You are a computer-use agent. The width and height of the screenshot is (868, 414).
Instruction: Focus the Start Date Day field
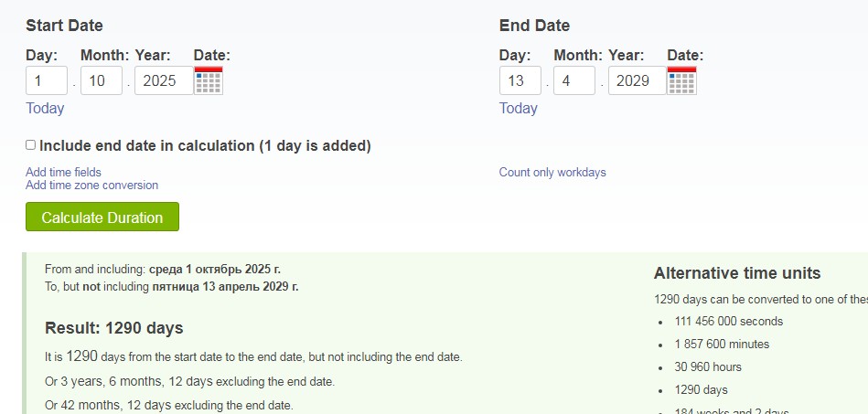(x=47, y=80)
